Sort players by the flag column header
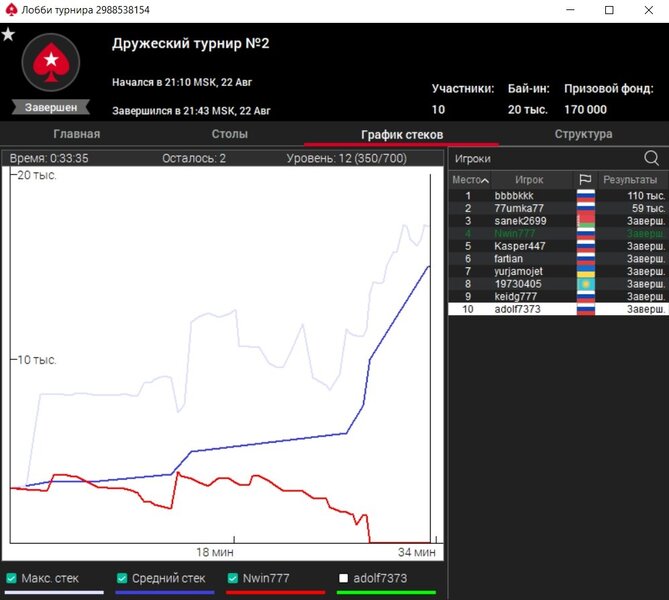669x600 pixels. [x=585, y=179]
